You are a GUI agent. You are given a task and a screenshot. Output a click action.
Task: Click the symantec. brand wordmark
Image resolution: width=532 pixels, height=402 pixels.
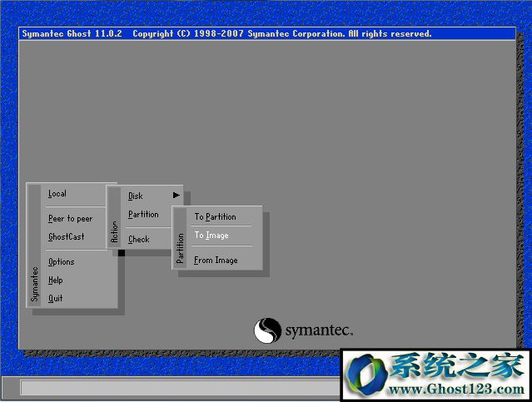click(319, 330)
